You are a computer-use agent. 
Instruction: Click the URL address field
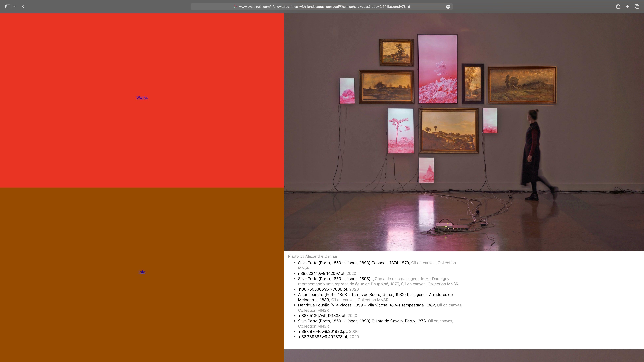(x=322, y=7)
